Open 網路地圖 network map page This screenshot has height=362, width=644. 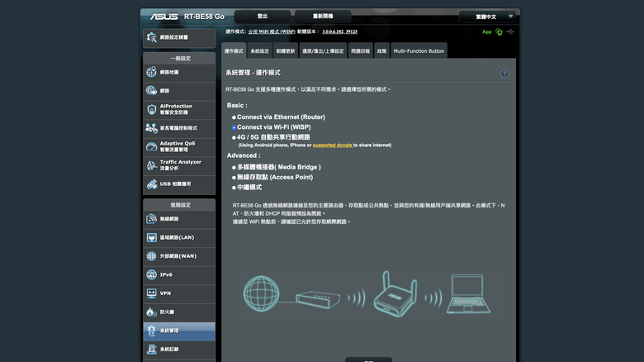click(179, 73)
